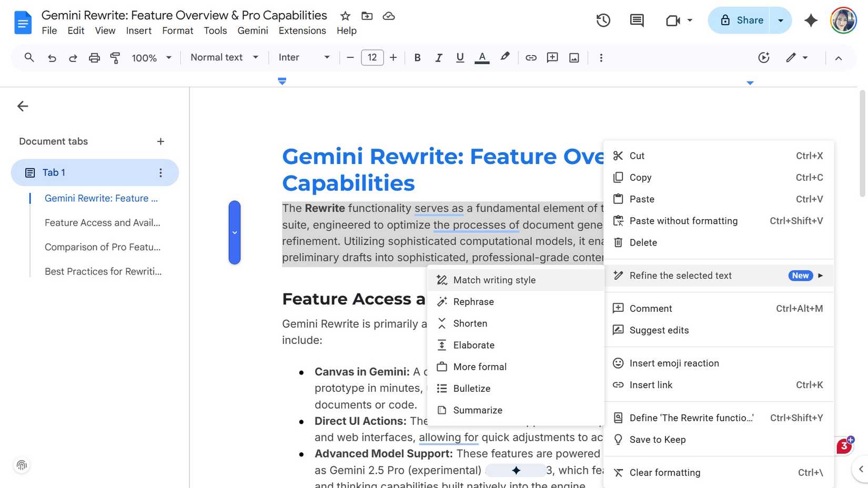Select the Paint format tool

click(115, 58)
